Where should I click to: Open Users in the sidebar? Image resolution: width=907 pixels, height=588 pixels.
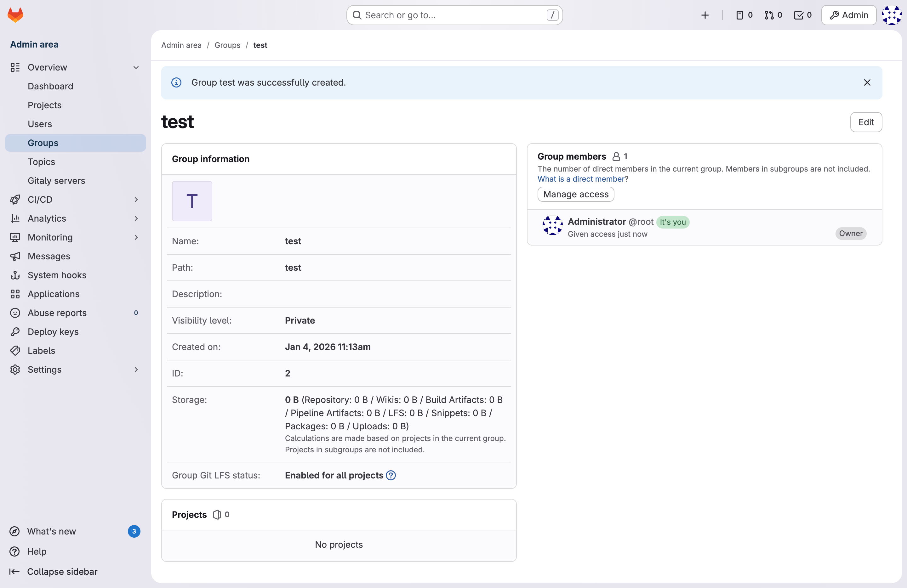point(40,124)
